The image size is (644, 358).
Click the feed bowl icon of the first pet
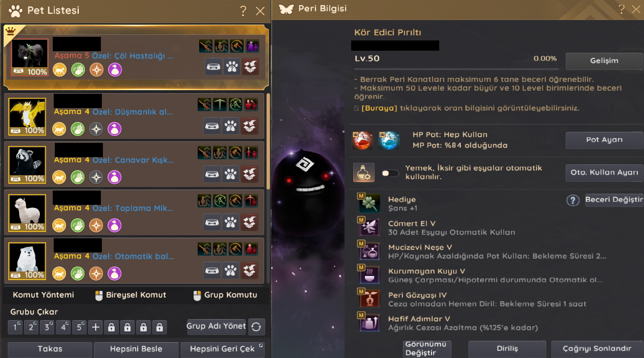click(x=213, y=67)
